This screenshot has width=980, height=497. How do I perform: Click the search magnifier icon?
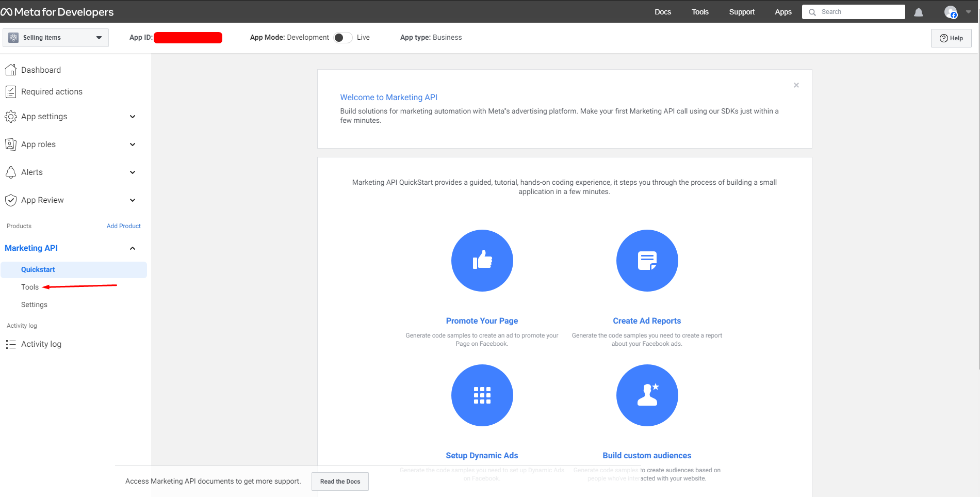pos(812,12)
